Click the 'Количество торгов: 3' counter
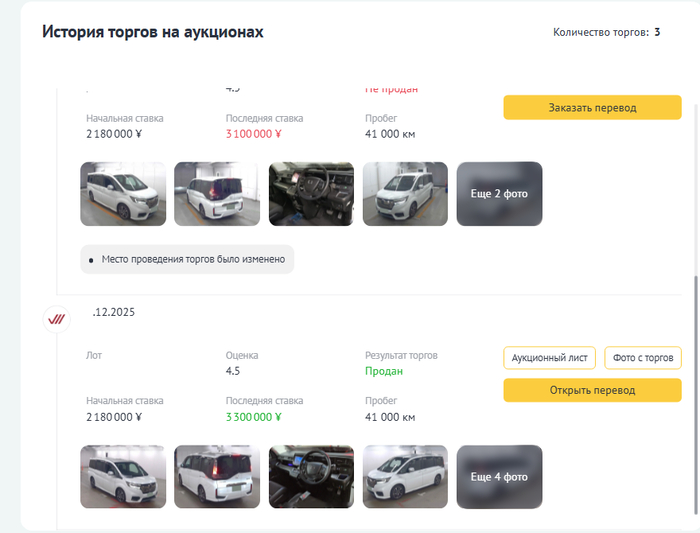Image resolution: width=700 pixels, height=533 pixels. click(606, 33)
